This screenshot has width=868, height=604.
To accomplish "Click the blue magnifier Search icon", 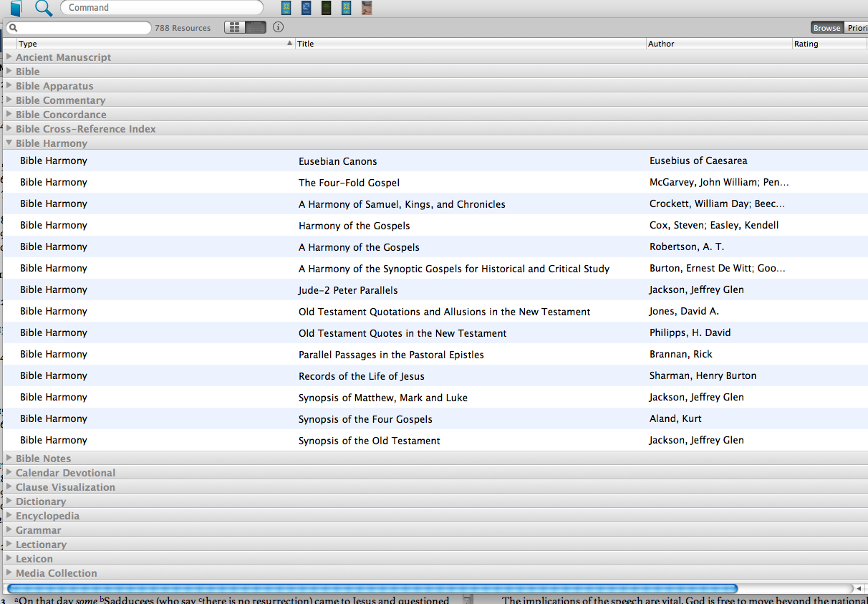I will (x=44, y=8).
